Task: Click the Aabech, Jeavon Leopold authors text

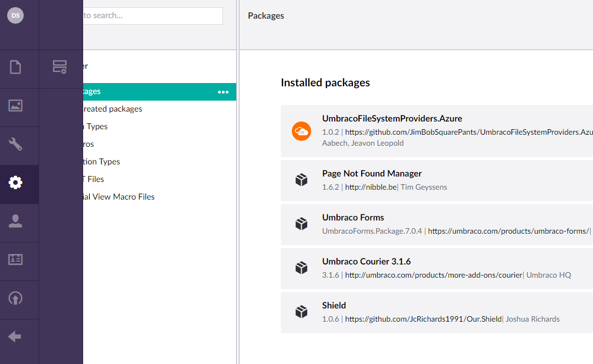Action: click(x=363, y=143)
